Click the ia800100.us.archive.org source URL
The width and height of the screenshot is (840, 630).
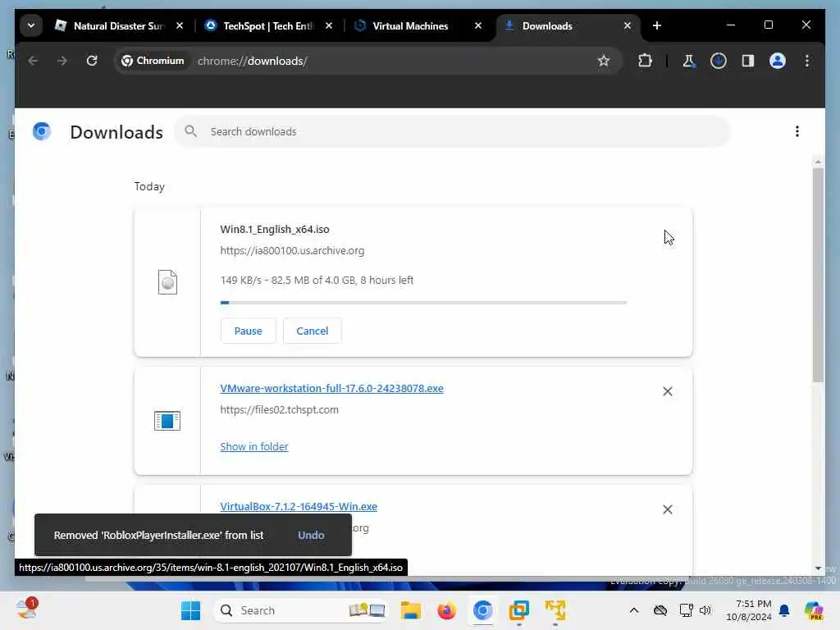click(x=292, y=251)
